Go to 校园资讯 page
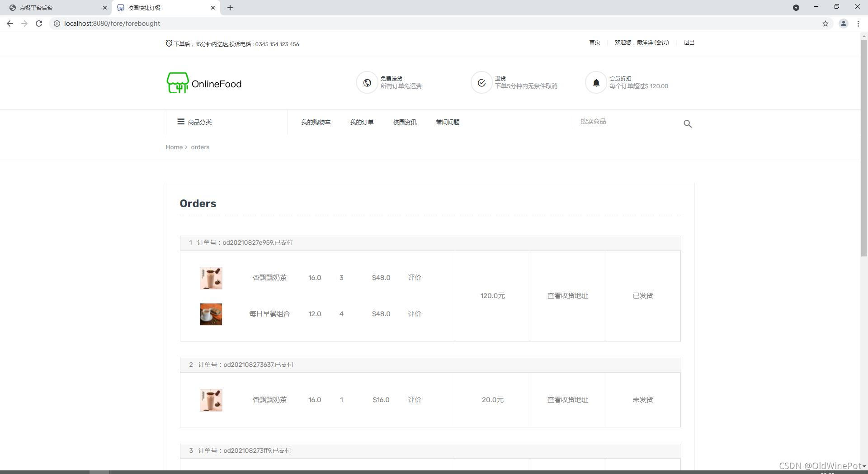 point(405,122)
